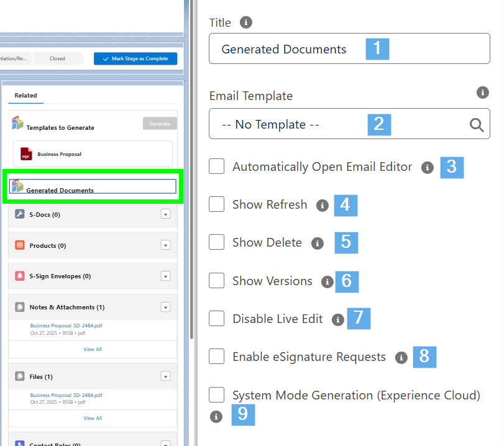This screenshot has height=446, width=504.
Task: Click info icon beside Show Versions
Action: coord(327,281)
